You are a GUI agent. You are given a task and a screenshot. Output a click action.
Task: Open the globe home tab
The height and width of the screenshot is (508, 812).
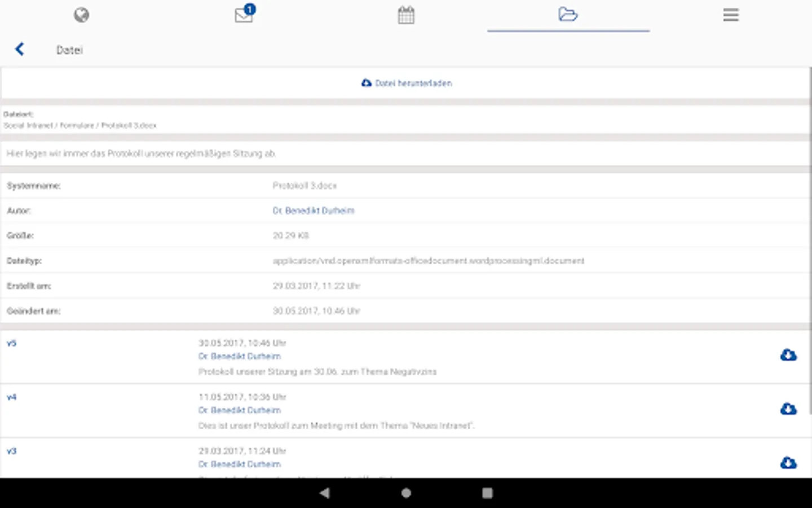(81, 15)
